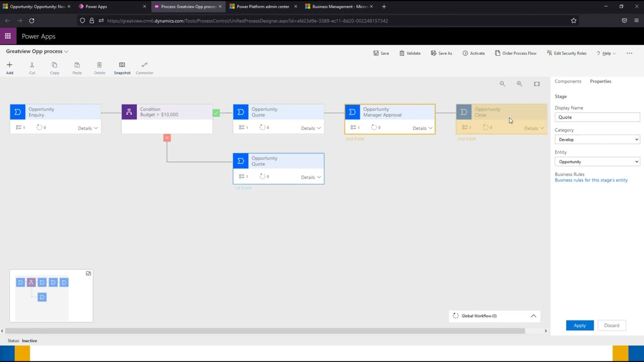Click the Paste tool icon

click(77, 65)
